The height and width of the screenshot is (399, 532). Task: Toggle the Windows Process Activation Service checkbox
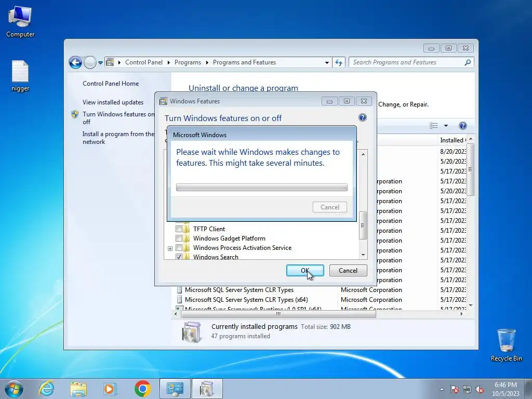(179, 248)
